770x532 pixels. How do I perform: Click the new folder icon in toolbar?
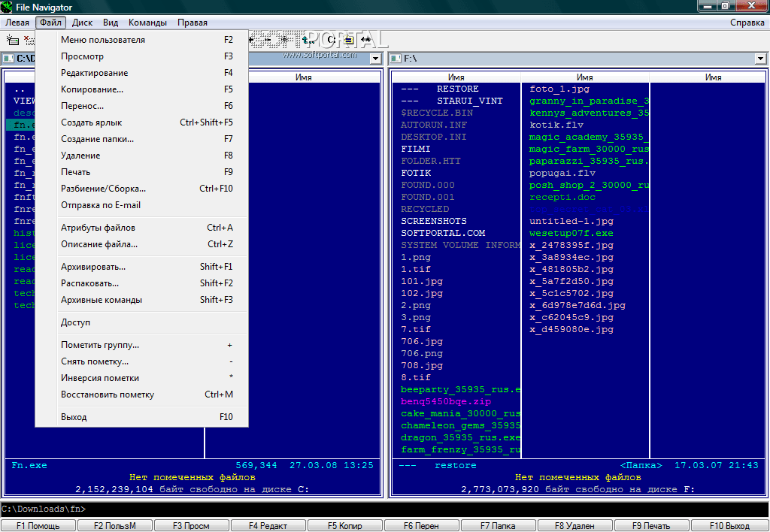(12, 40)
